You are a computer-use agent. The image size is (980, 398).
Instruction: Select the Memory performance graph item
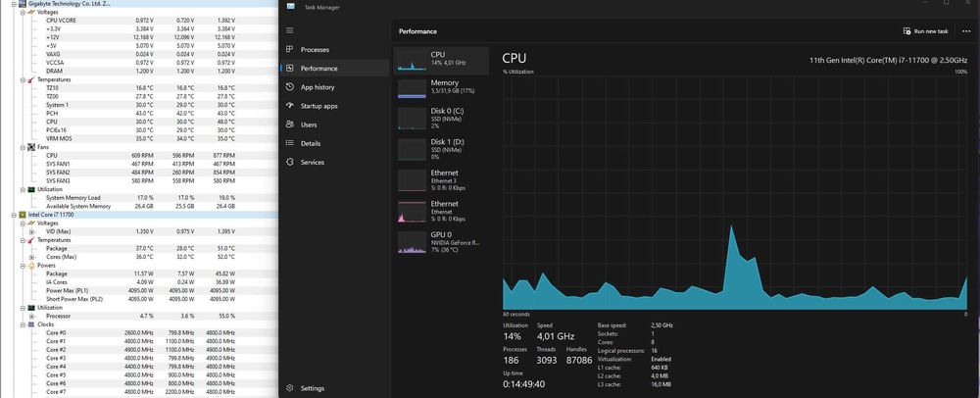click(442, 88)
